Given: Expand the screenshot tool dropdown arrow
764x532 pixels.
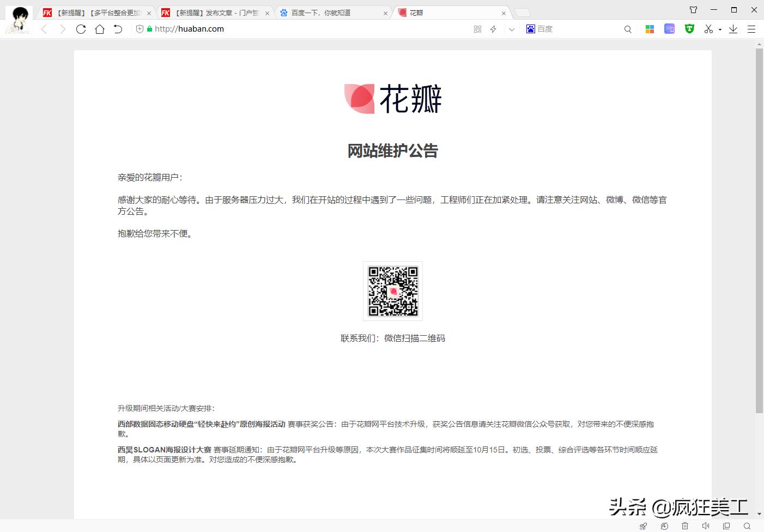Looking at the screenshot, I should click(720, 30).
